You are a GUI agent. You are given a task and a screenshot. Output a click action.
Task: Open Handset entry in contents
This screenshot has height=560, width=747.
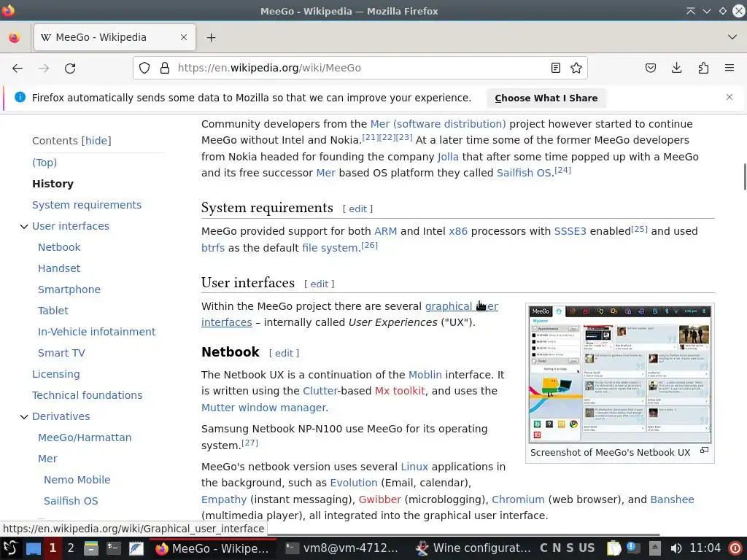point(59,268)
